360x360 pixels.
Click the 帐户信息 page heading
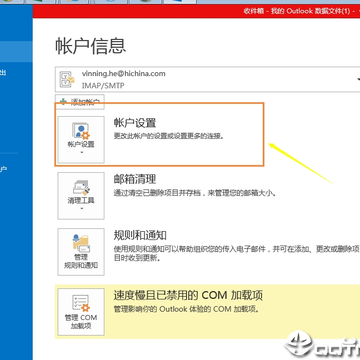91,46
